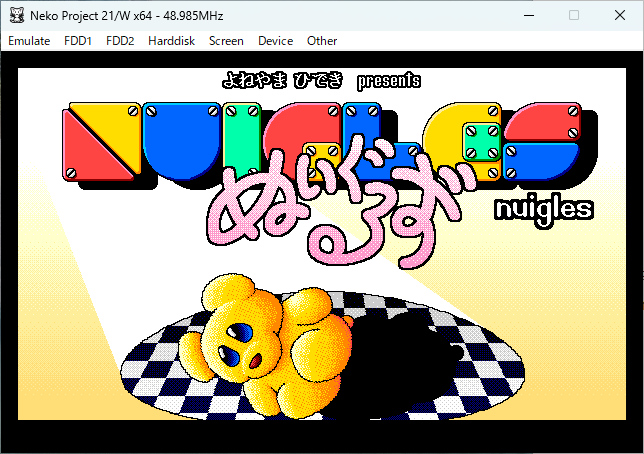This screenshot has height=454, width=644.
Task: Open the FDD2 menu
Action: tap(120, 41)
